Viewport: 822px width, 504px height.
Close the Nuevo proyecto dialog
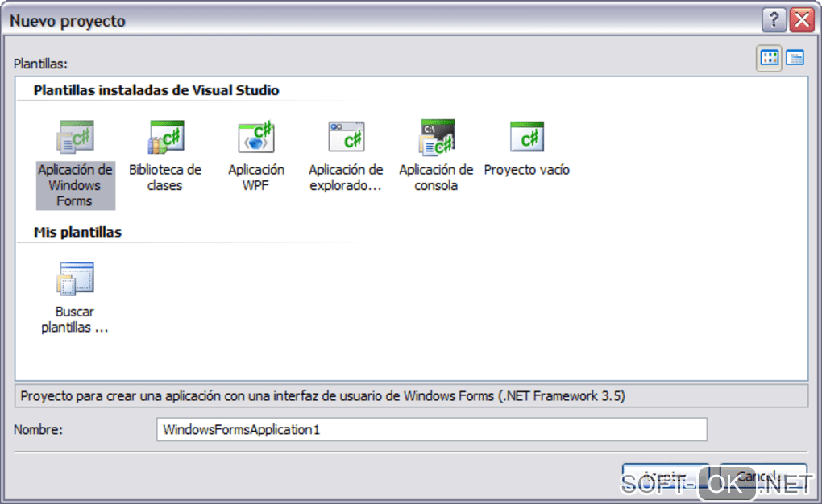pyautogui.click(x=802, y=20)
